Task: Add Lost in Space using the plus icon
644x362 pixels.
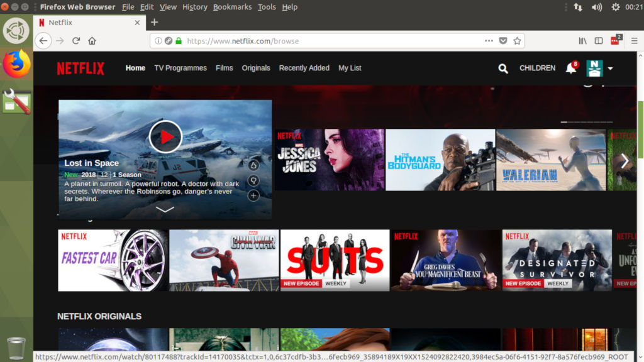Action: pyautogui.click(x=253, y=195)
